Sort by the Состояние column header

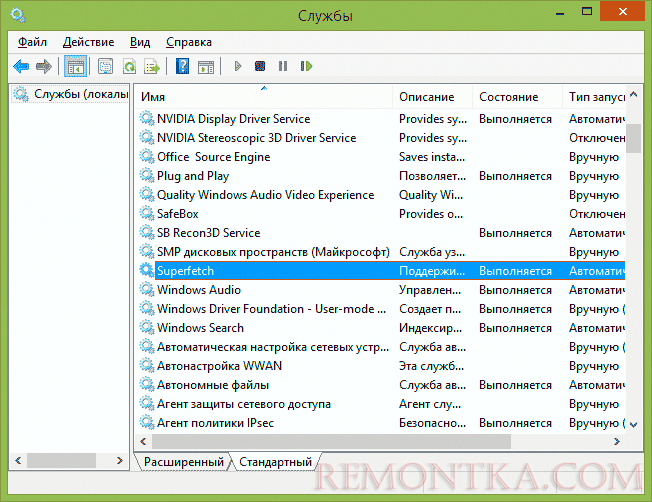pyautogui.click(x=517, y=96)
